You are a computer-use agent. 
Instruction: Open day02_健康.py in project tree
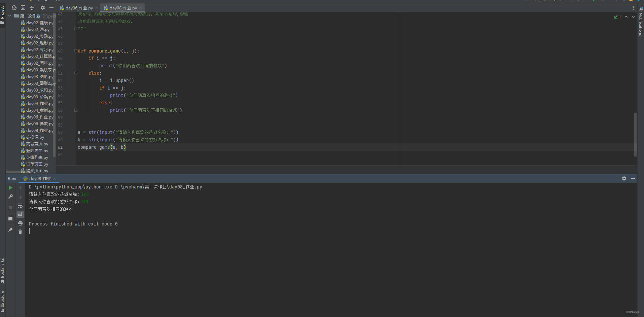coord(37,23)
